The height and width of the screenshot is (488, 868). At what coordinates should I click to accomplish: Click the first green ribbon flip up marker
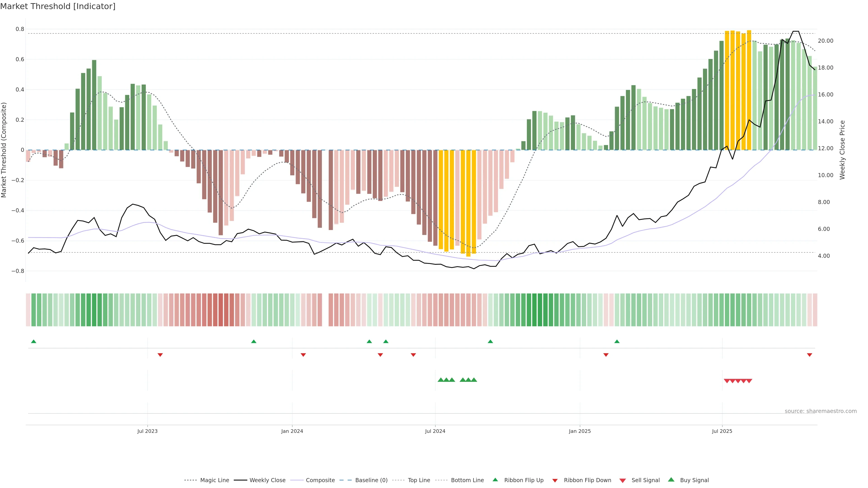(33, 342)
